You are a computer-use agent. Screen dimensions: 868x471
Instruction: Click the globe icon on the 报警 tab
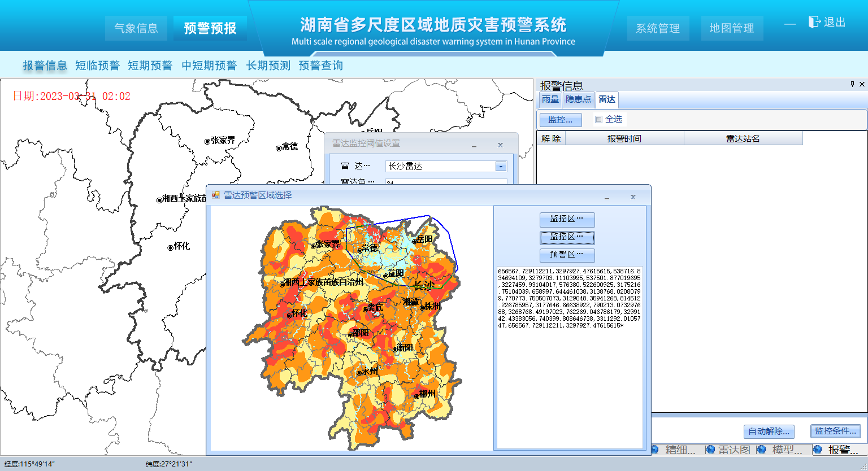(817, 450)
